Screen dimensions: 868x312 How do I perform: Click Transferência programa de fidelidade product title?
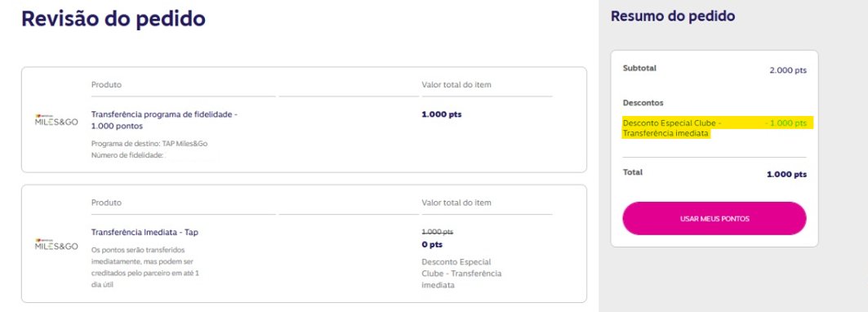point(164,120)
